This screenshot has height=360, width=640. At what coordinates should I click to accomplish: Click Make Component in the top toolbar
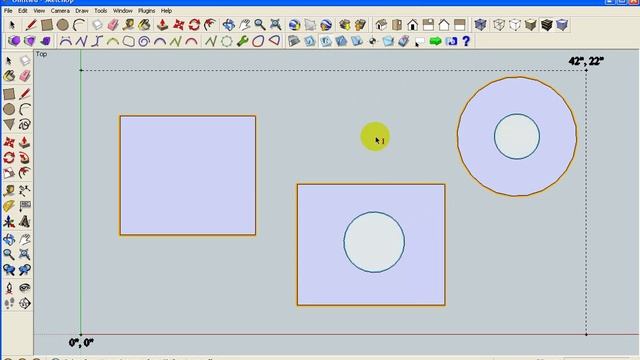pos(97,25)
